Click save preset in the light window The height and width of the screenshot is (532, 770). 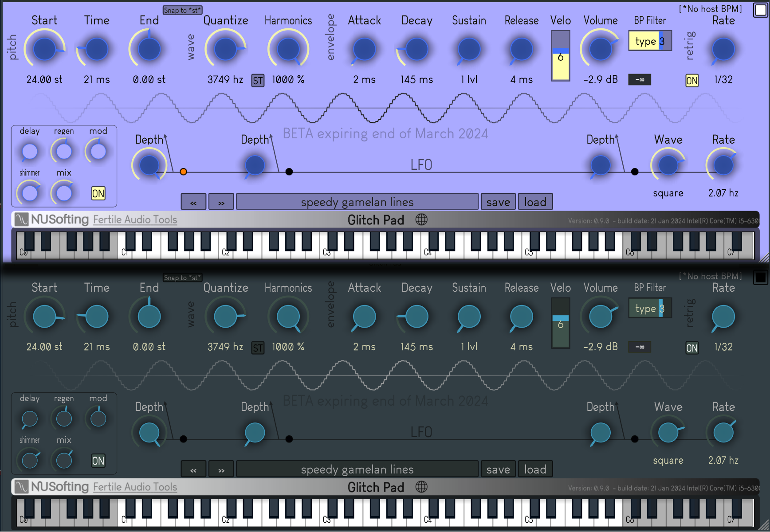coord(498,202)
